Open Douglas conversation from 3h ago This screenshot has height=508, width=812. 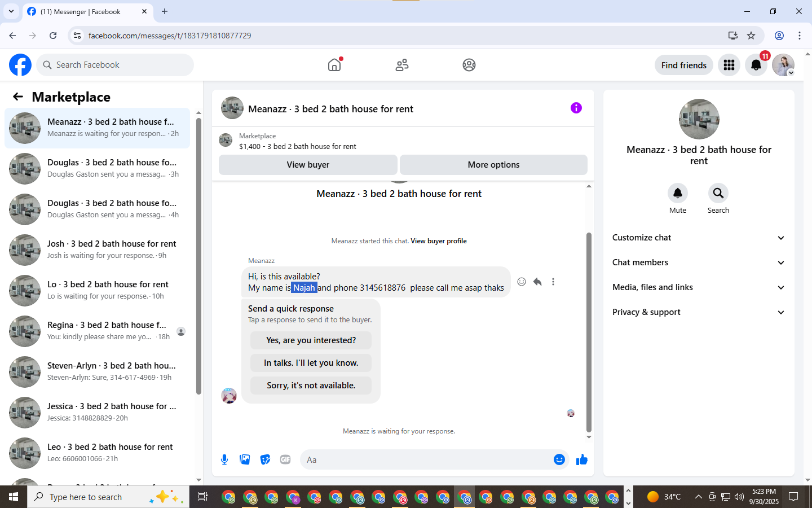97,169
